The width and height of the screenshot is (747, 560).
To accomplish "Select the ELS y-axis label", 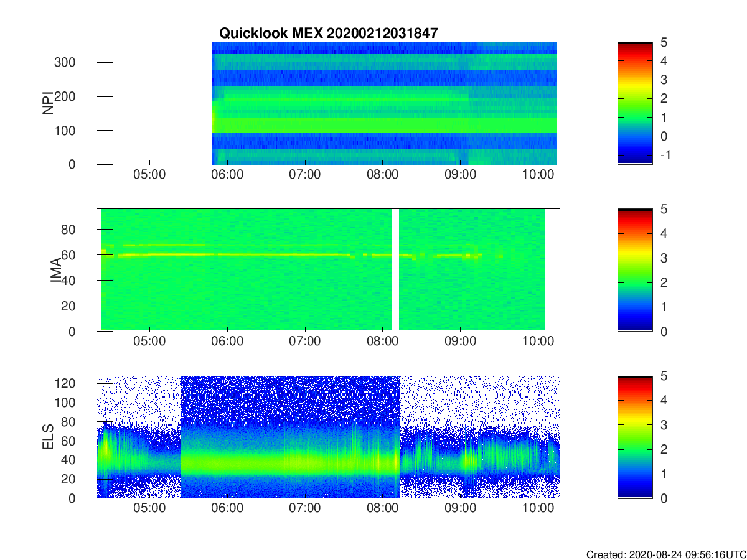I will (x=47, y=437).
